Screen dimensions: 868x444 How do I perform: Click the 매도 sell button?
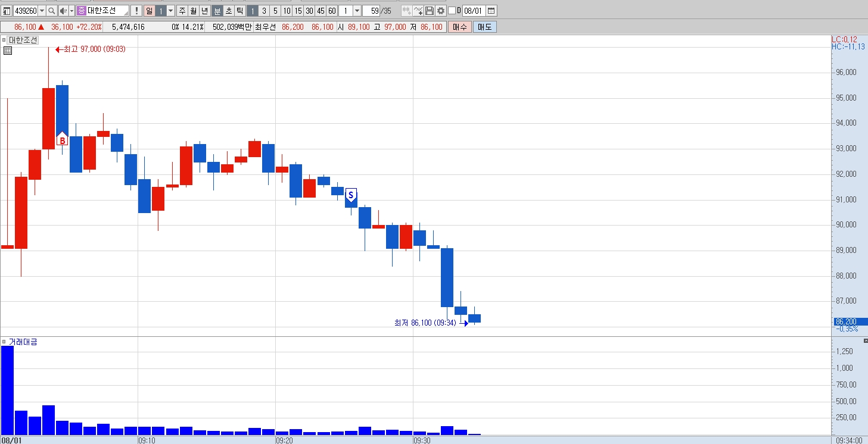484,27
